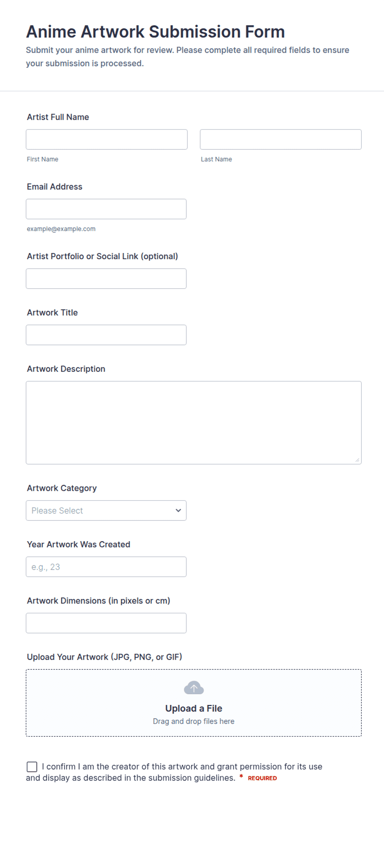Image resolution: width=384 pixels, height=868 pixels.
Task: Select the Artwork Title text box
Action: pos(106,335)
